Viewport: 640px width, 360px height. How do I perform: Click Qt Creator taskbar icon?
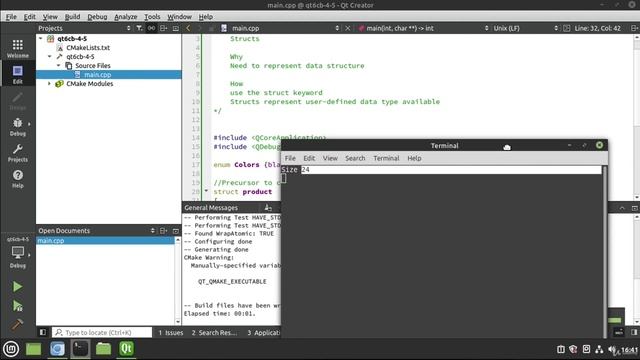pos(127,349)
